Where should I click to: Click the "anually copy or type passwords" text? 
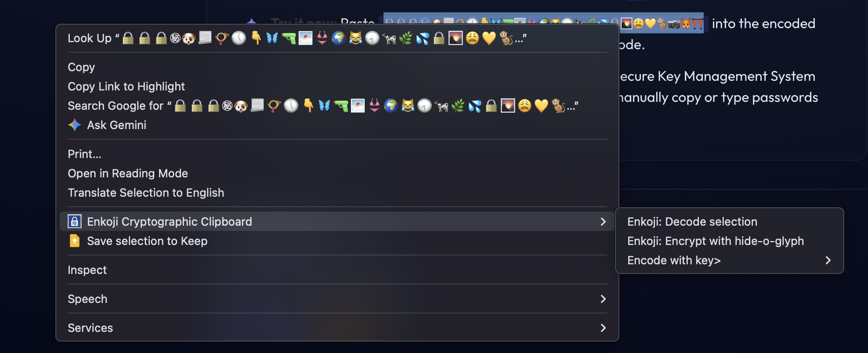click(x=719, y=97)
